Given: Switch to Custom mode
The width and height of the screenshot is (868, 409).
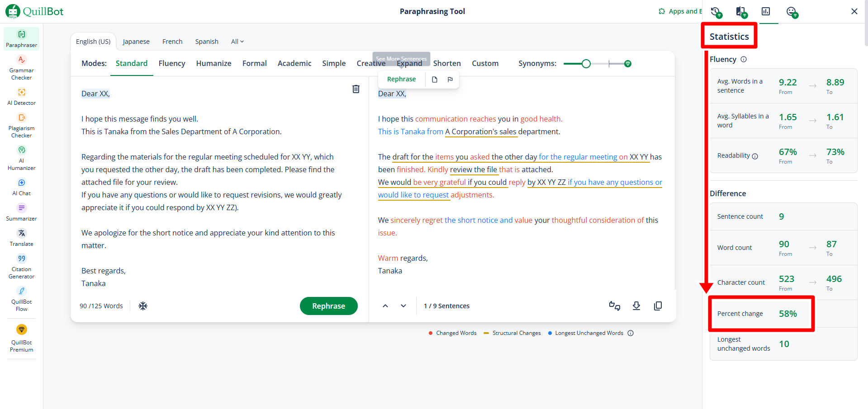Looking at the screenshot, I should (485, 63).
